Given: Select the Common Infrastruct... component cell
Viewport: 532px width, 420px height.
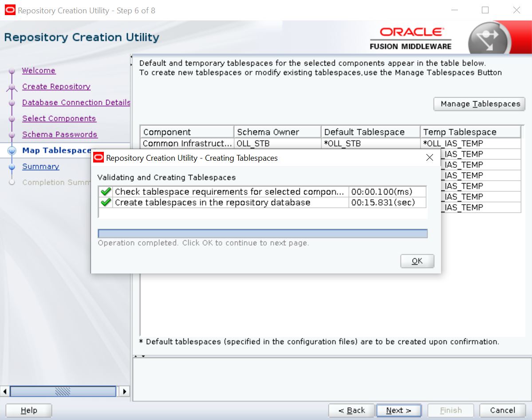Looking at the screenshot, I should 187,143.
